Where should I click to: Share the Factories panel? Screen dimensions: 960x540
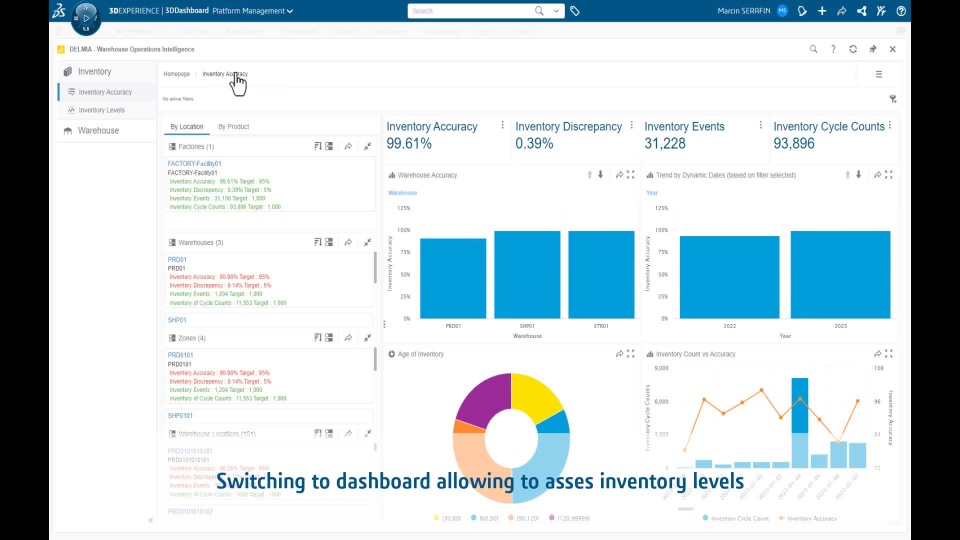tap(348, 146)
